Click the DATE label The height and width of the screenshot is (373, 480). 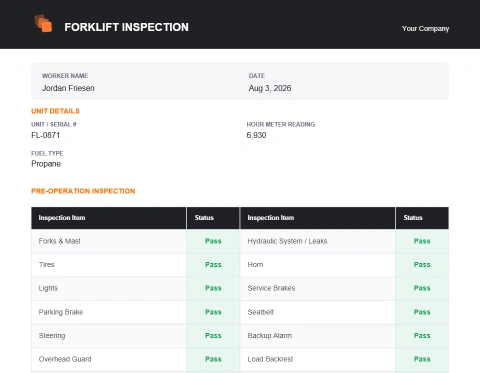[257, 76]
